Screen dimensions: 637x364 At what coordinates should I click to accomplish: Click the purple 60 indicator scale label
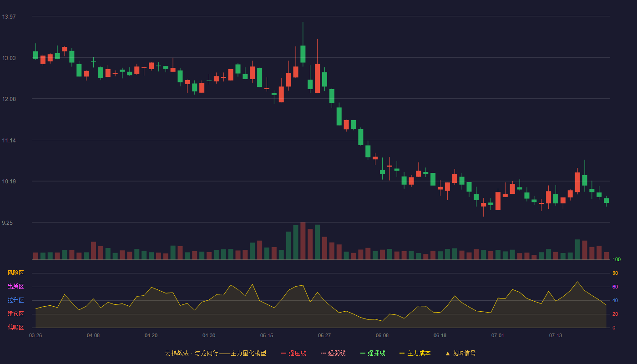615,287
